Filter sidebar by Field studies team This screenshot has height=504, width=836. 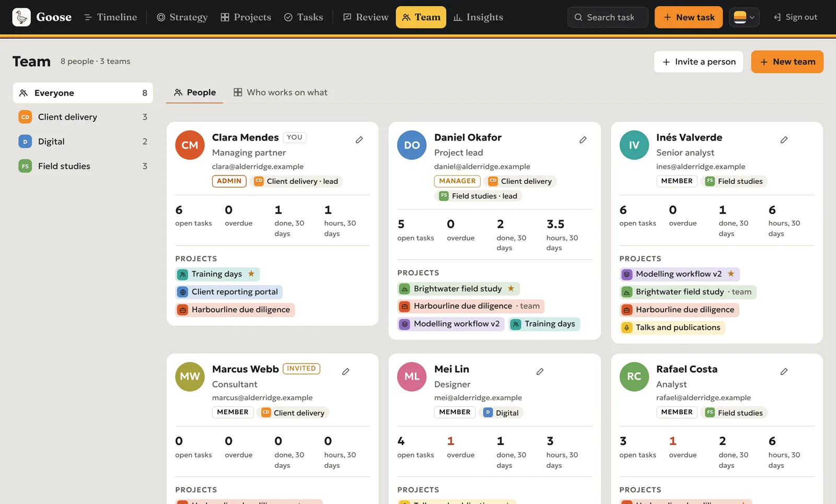click(x=83, y=166)
